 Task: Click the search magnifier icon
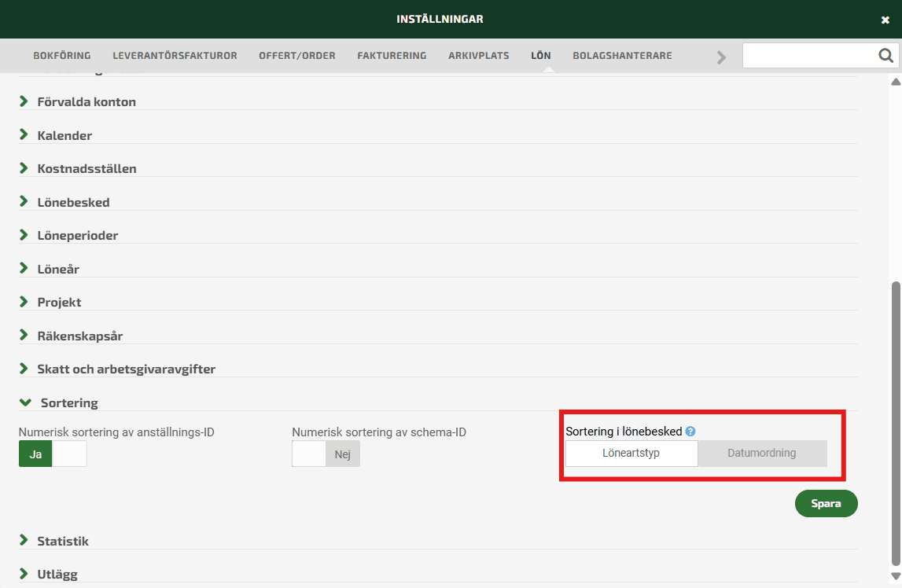885,56
